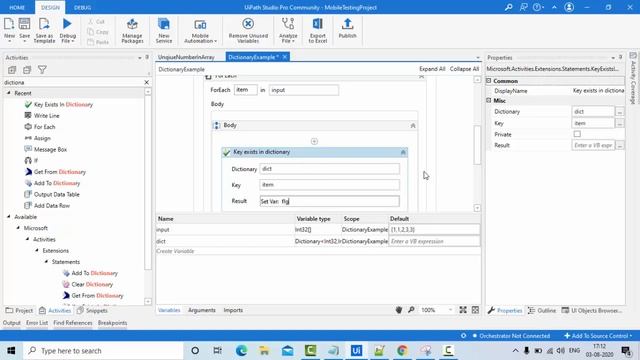Open Analyze File dropdown
Viewport: 640px width, 360px height.
[x=288, y=31]
